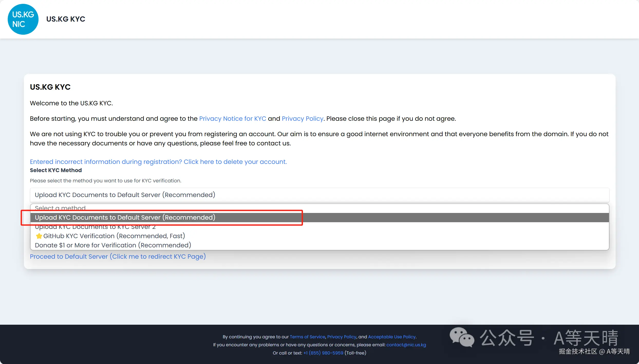
Task: Open Terms of Service in footer
Action: click(307, 337)
